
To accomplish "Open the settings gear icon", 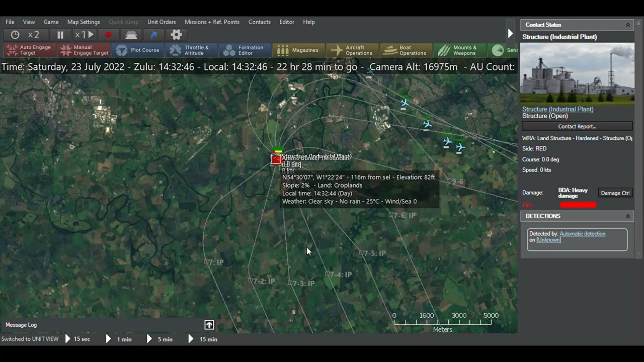I will click(x=176, y=35).
